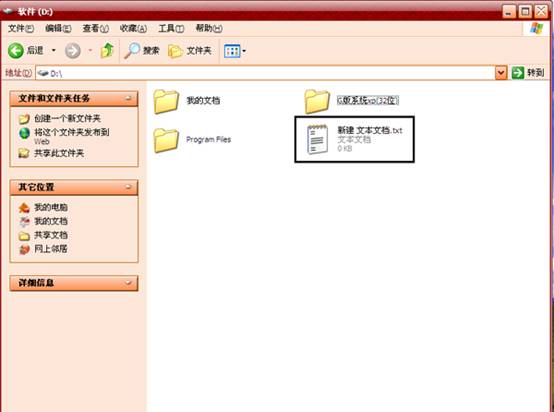Click the shared documents folder icon
Image resolution: width=554 pixels, height=412 pixels.
tap(24, 235)
